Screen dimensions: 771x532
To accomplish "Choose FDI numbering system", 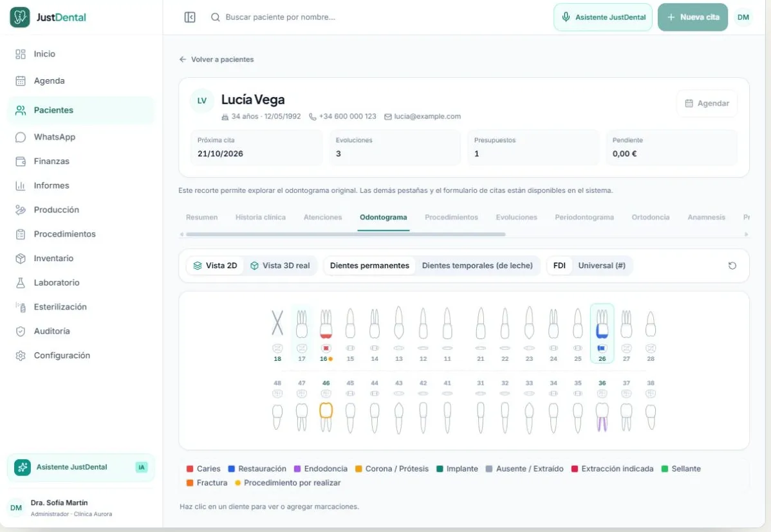I will (559, 266).
